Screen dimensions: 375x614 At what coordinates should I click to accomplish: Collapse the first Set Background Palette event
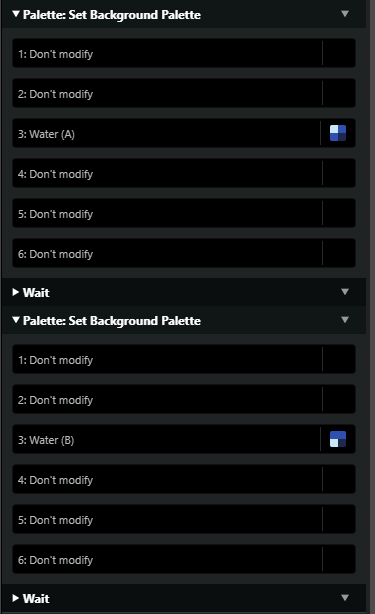pyautogui.click(x=16, y=14)
